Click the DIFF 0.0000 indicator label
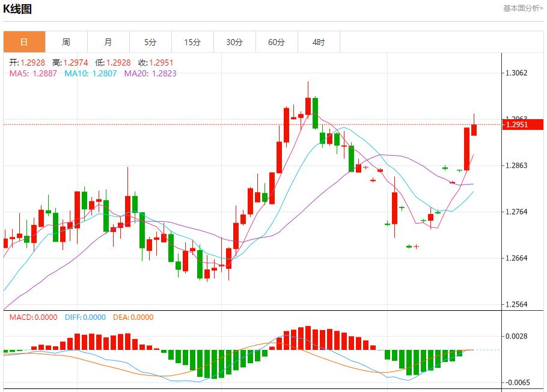Screen dimensions: 547x392 coord(84,317)
